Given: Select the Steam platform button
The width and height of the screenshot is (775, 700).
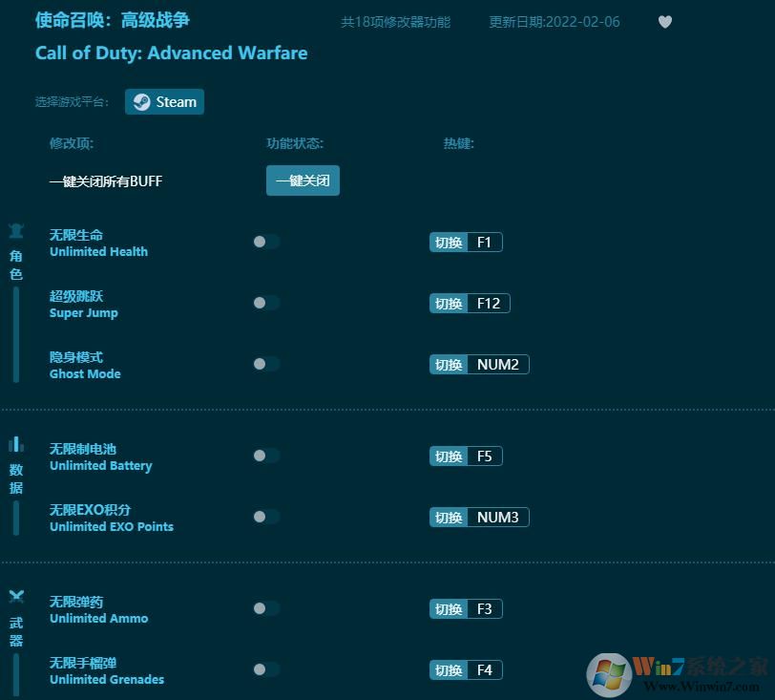Looking at the screenshot, I should [x=164, y=102].
